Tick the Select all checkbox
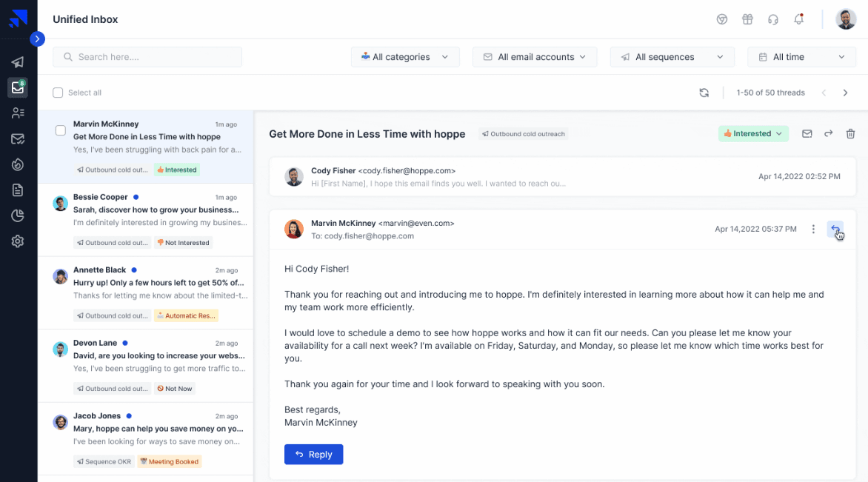 (x=58, y=93)
